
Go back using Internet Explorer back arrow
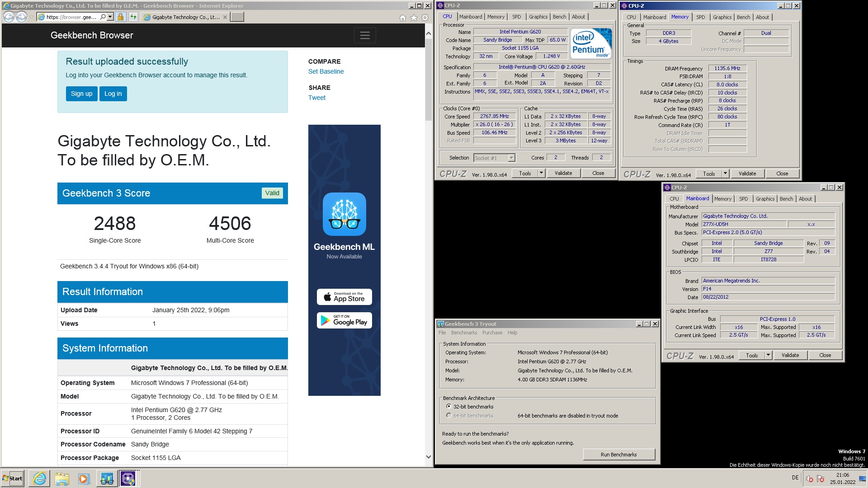[9, 17]
